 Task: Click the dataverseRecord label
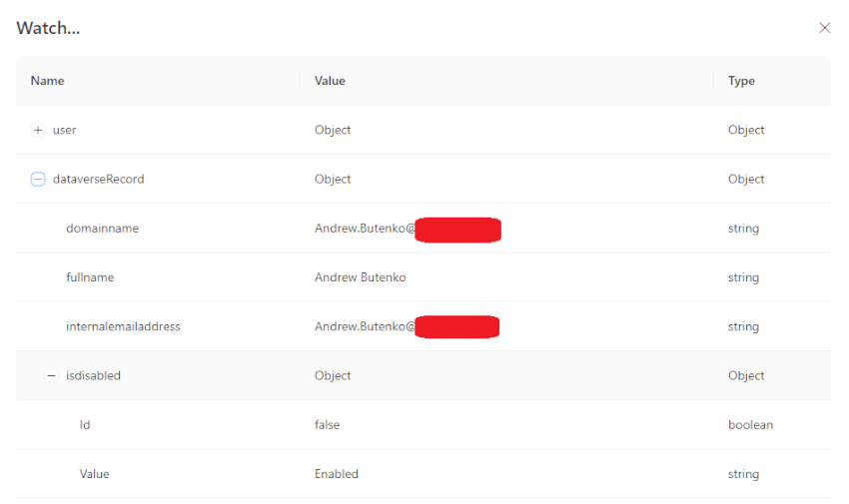click(99, 179)
